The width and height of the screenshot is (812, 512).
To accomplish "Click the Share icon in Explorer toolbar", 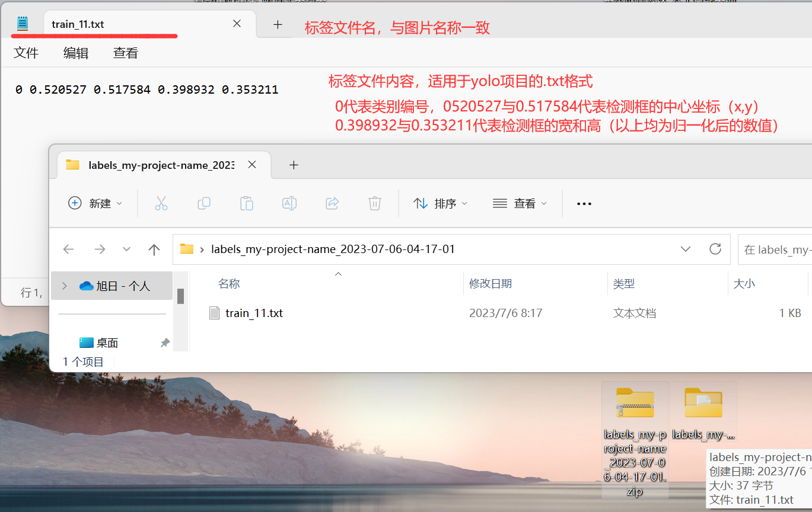I will click(x=332, y=203).
